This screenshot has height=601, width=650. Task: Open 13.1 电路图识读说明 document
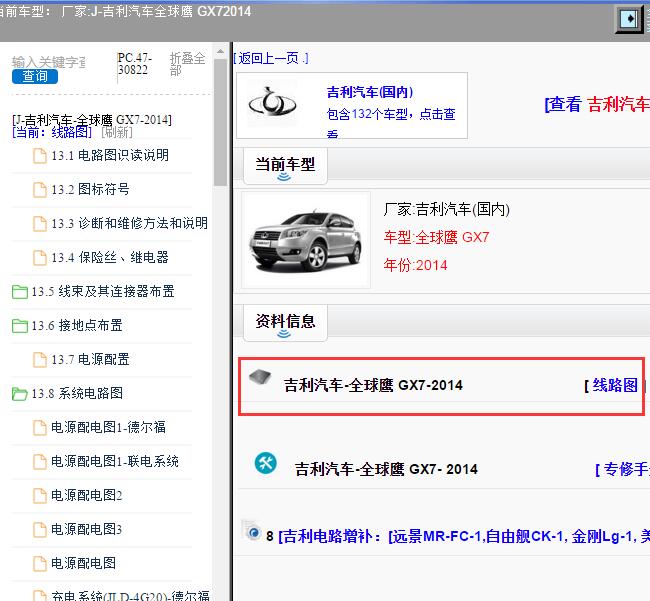point(110,155)
